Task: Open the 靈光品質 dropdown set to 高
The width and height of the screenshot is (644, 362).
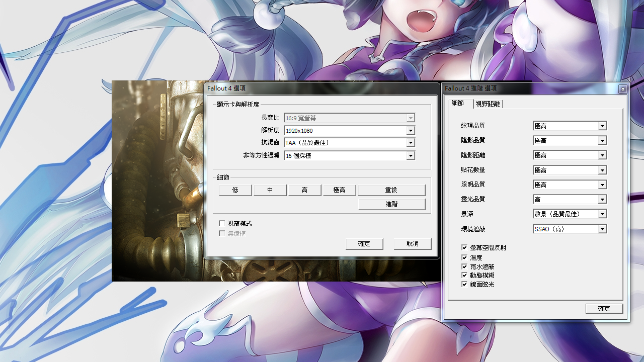Action: pyautogui.click(x=570, y=199)
